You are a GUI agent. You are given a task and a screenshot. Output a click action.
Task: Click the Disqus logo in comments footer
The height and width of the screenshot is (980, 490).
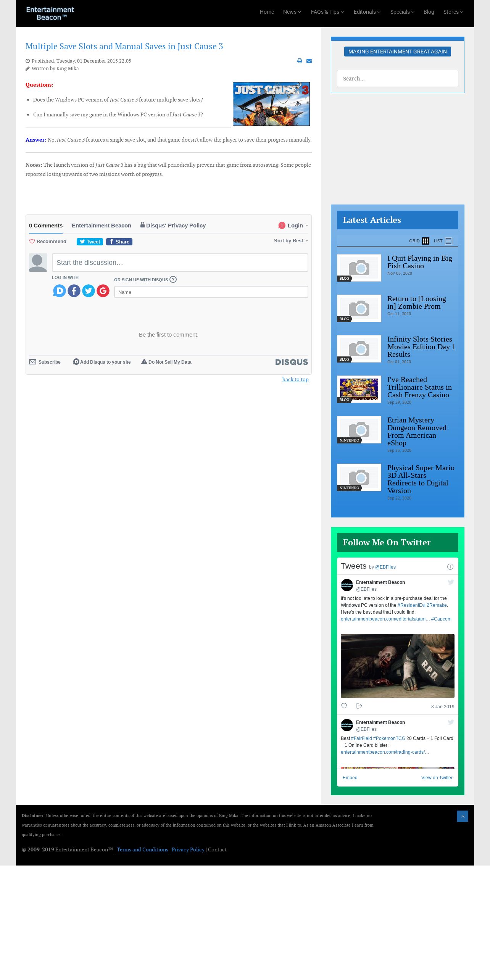(x=292, y=362)
